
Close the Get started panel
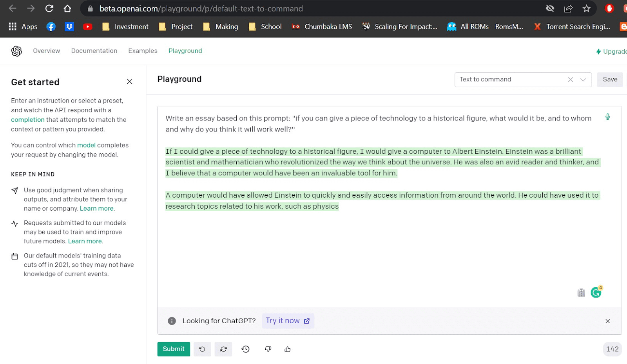(130, 81)
